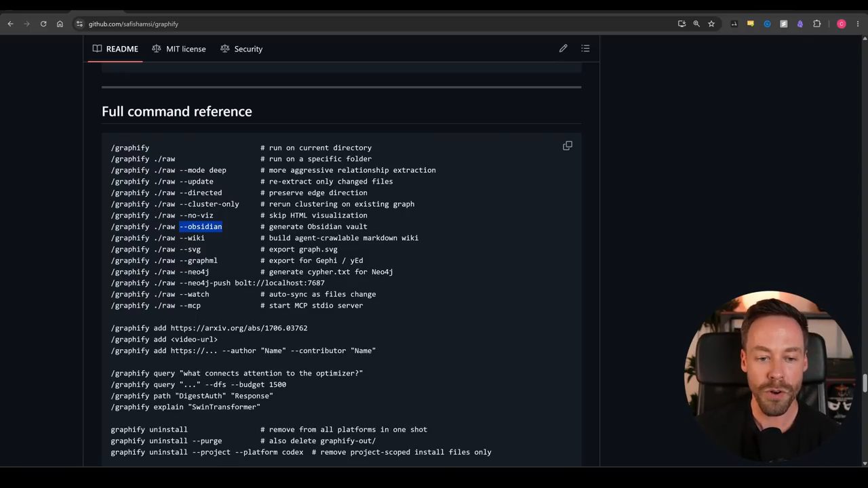Click the scooter extension icon
Viewport: 868px width, 488px height.
(x=734, y=24)
